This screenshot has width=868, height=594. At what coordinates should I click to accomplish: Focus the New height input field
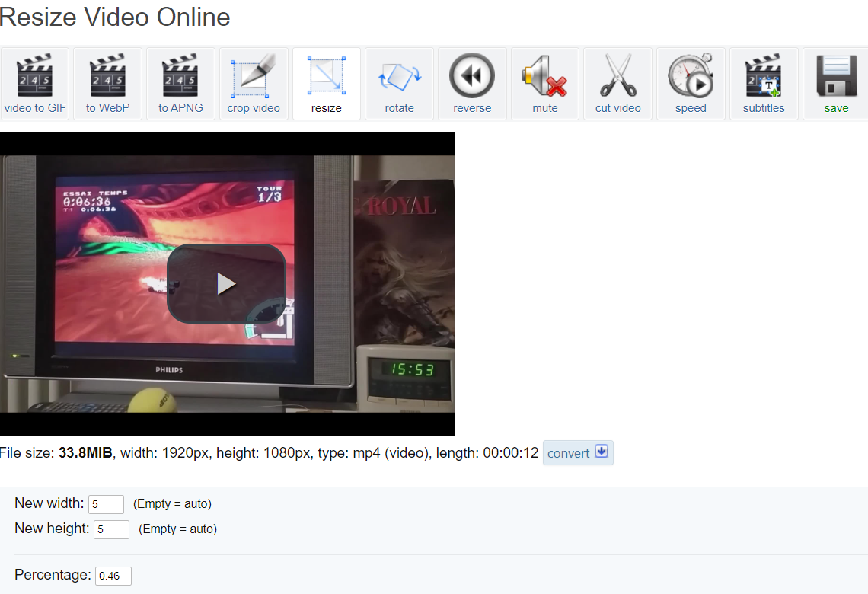pyautogui.click(x=111, y=529)
